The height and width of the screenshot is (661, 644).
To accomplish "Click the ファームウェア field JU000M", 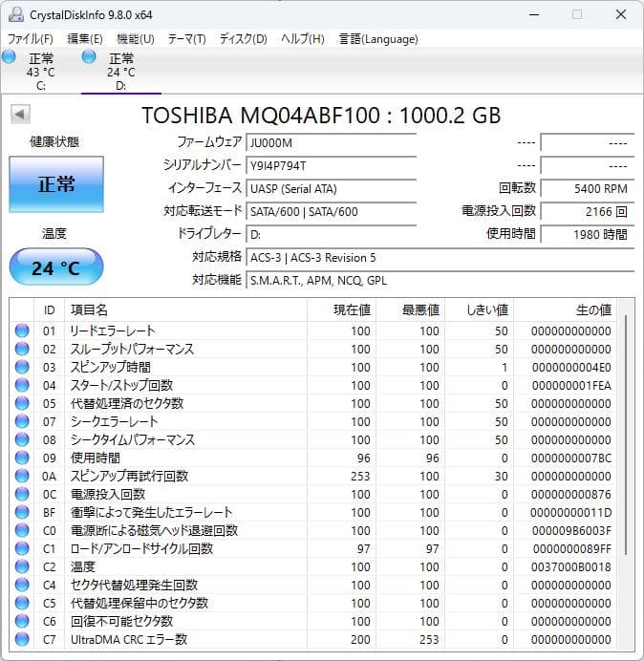I will [x=332, y=143].
